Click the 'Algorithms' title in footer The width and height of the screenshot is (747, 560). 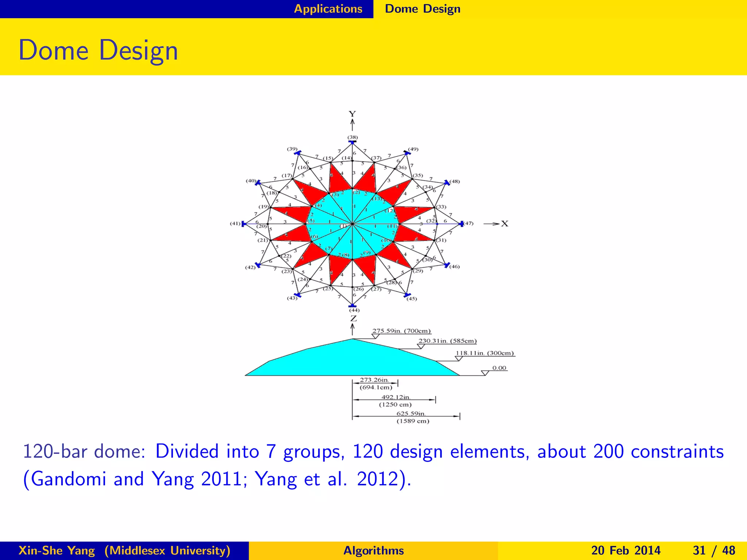tap(373, 551)
